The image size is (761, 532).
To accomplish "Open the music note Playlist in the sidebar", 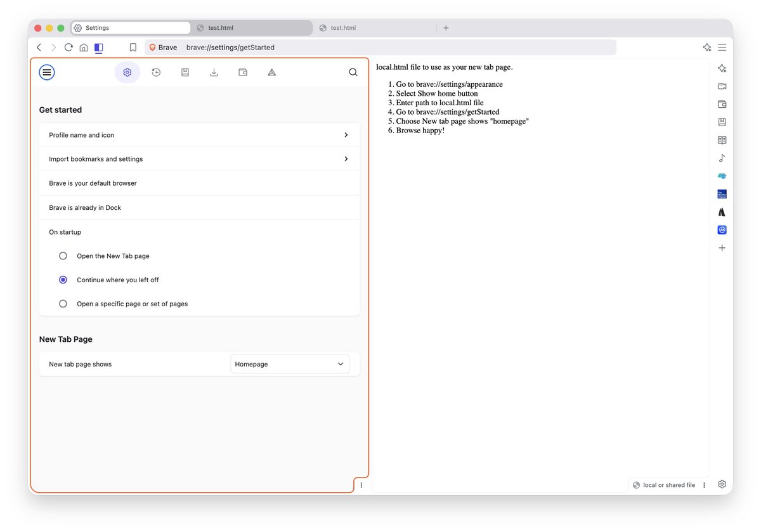I will pos(722,158).
